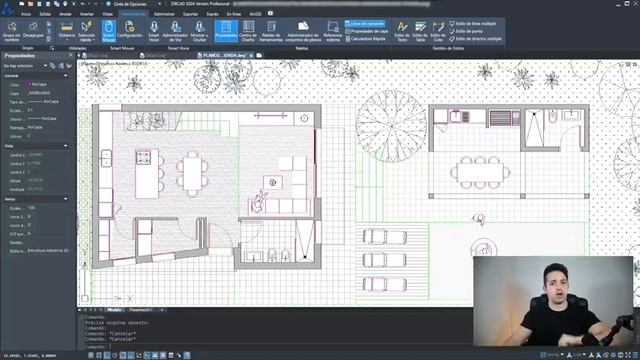Expand the Grupo panel launcher arrow

coord(52,48)
